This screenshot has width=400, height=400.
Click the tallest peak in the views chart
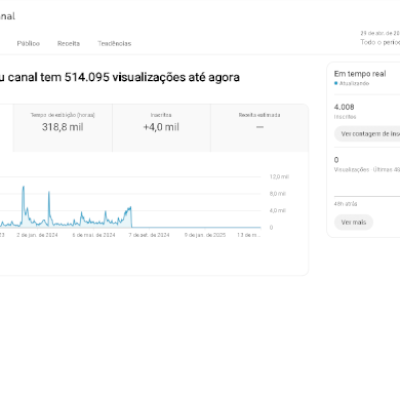(x=23, y=187)
